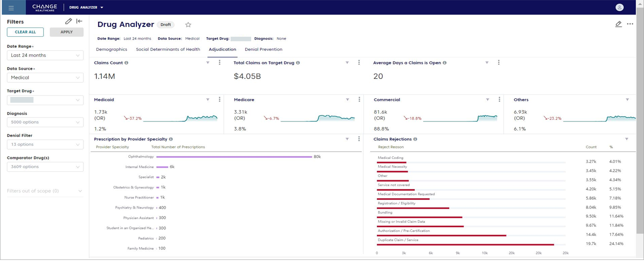The image size is (644, 262).
Task: Open the kebab menu on Medicaid card
Action: pos(220,100)
